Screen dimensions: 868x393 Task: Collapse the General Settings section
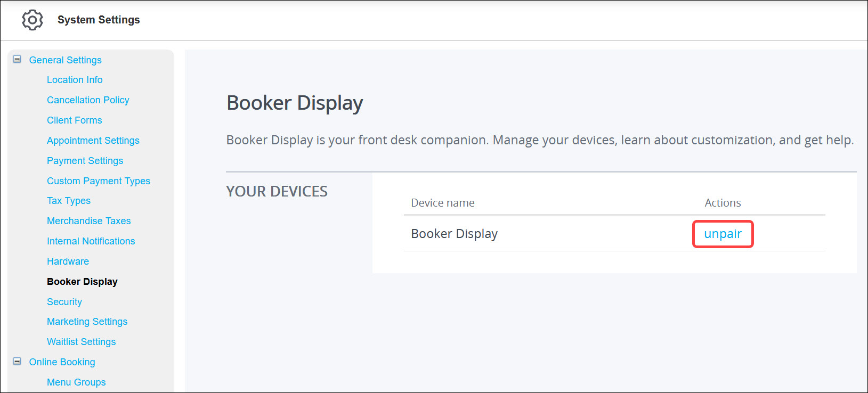tap(17, 59)
